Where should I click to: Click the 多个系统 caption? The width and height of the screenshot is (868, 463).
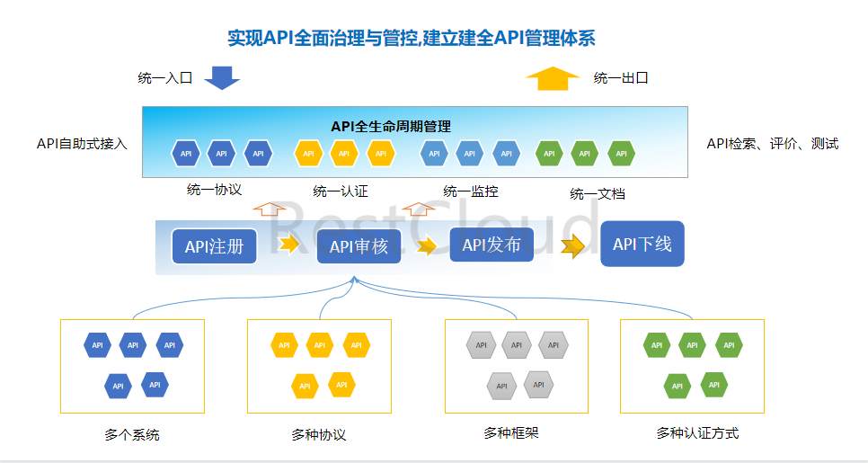132,435
